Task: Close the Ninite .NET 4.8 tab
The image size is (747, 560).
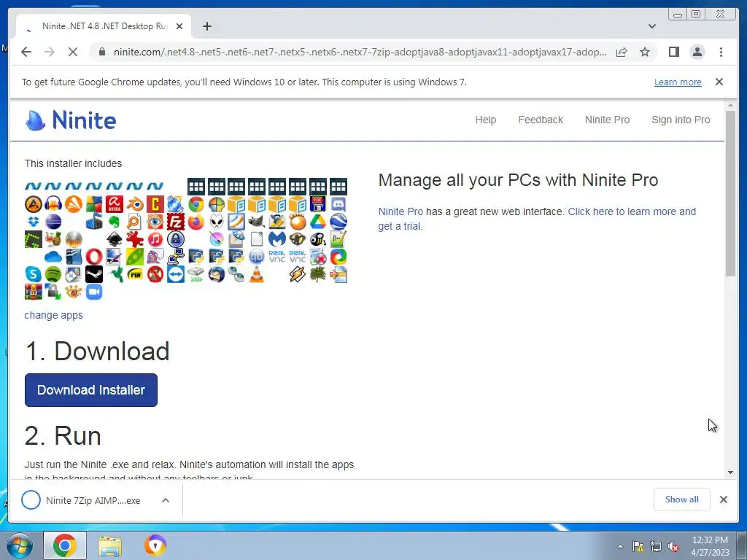Action: pyautogui.click(x=179, y=26)
